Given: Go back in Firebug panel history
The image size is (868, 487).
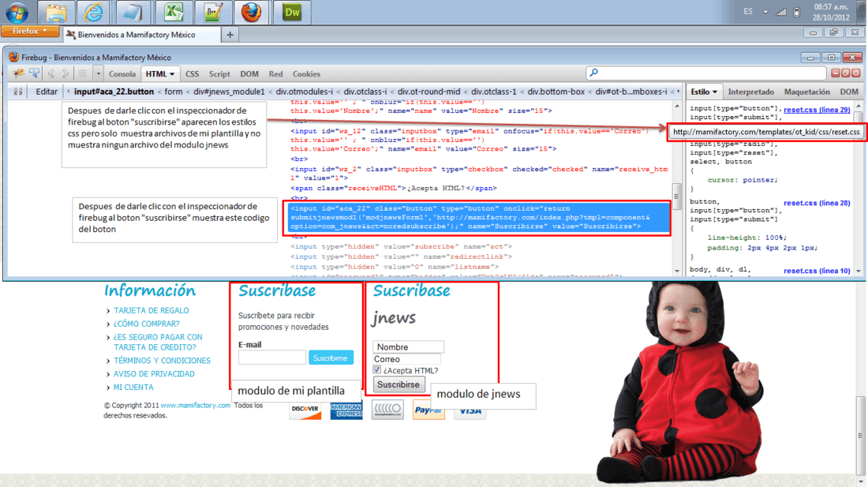Looking at the screenshot, I should (51, 73).
